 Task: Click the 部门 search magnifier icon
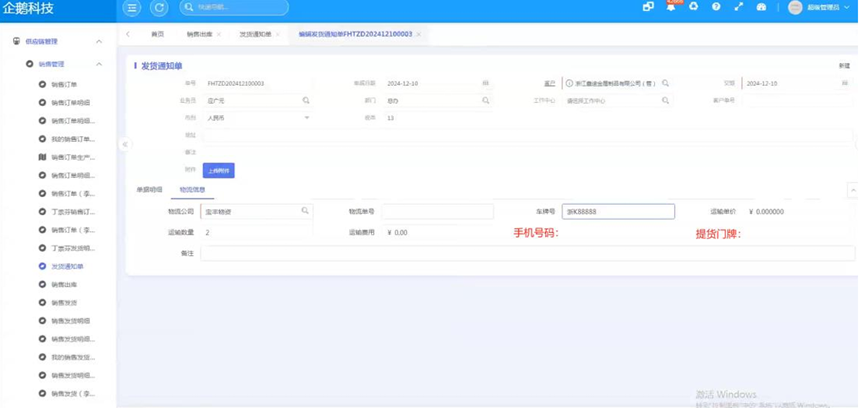485,101
